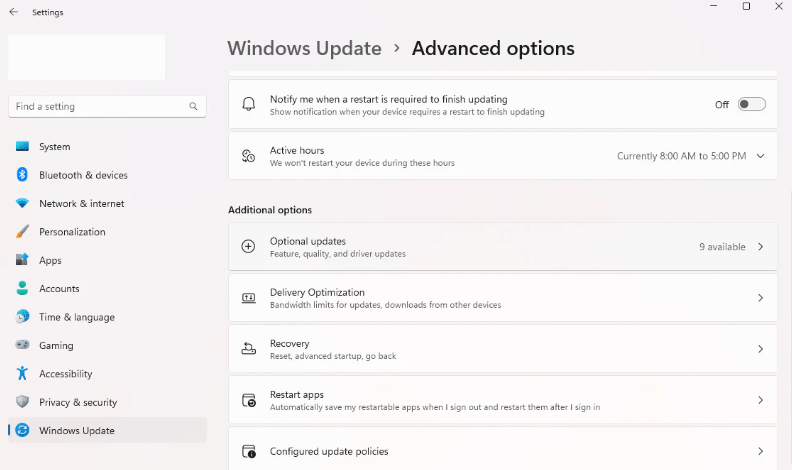Click the Restart apps icon
The height and width of the screenshot is (470, 792).
point(249,400)
